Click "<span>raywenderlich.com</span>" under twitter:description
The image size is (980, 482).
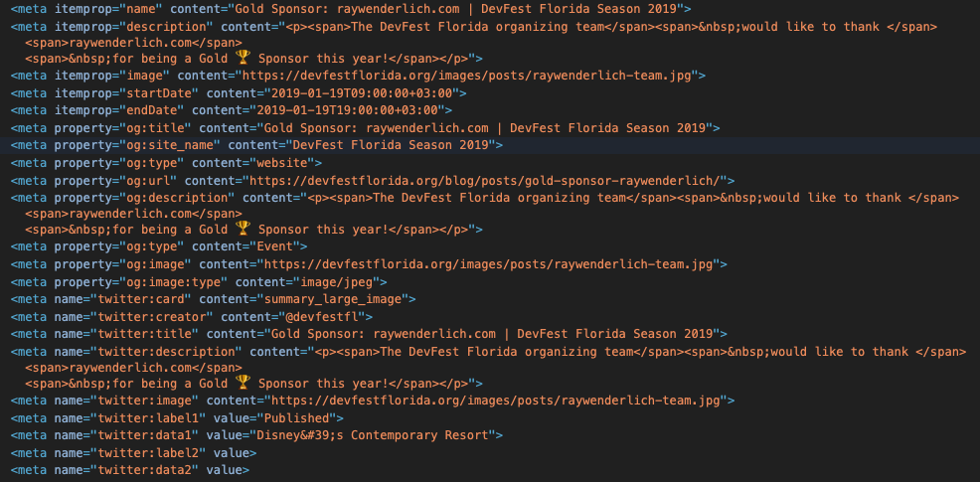click(x=134, y=367)
